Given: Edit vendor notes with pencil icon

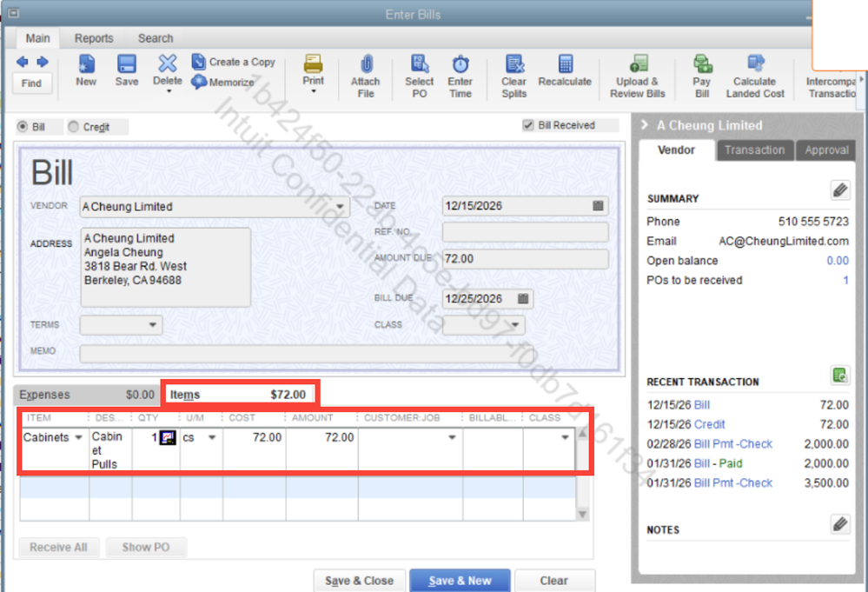Looking at the screenshot, I should click(840, 524).
